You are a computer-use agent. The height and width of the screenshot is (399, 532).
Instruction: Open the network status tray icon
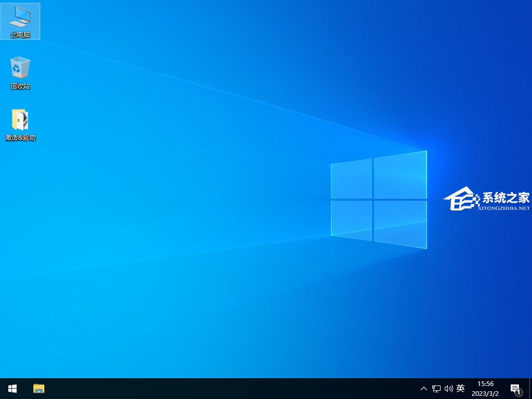point(436,389)
